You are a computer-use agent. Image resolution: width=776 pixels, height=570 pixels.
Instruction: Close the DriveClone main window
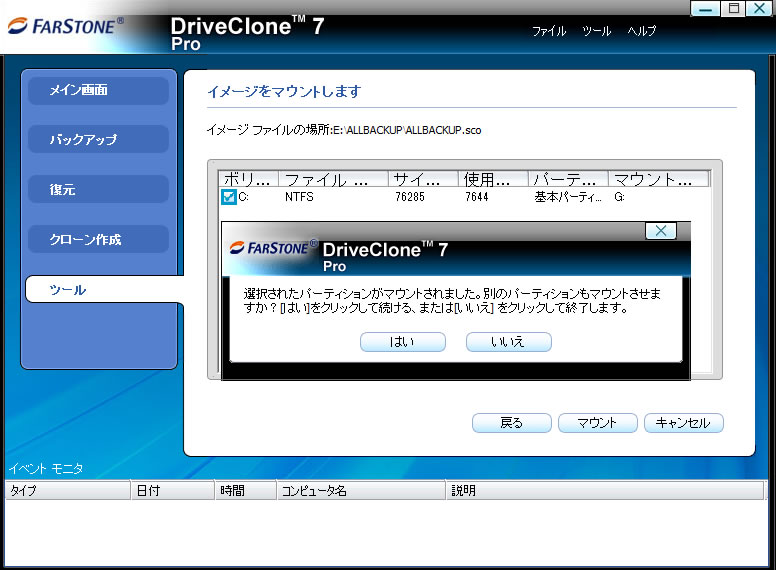(x=760, y=8)
